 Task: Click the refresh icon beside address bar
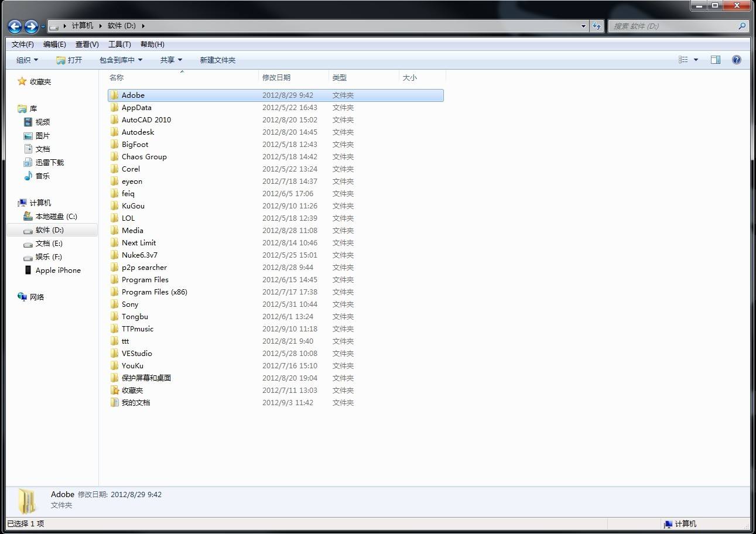point(597,26)
